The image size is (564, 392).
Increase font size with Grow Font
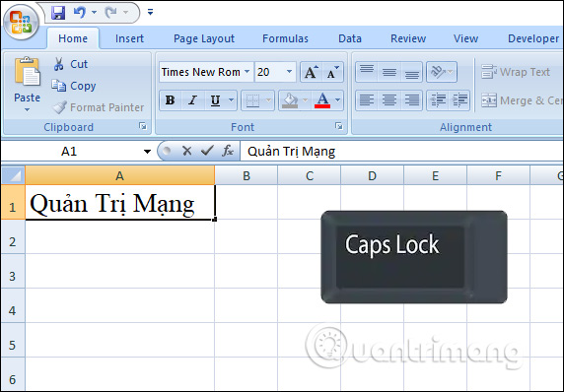coord(312,72)
